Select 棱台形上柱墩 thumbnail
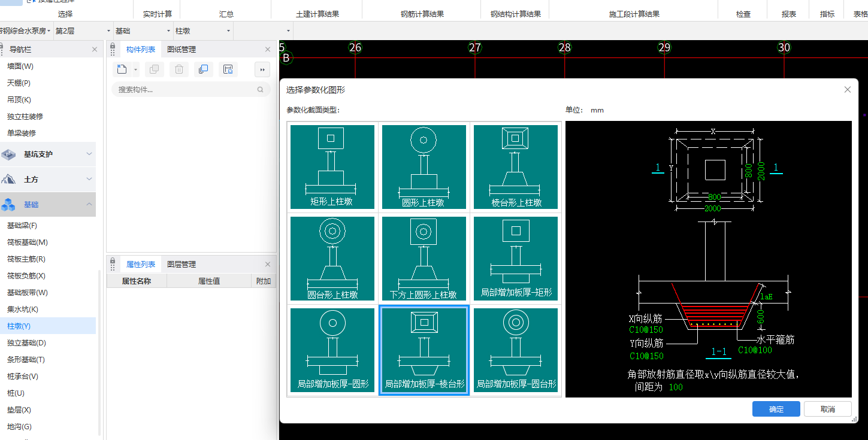 tap(515, 166)
